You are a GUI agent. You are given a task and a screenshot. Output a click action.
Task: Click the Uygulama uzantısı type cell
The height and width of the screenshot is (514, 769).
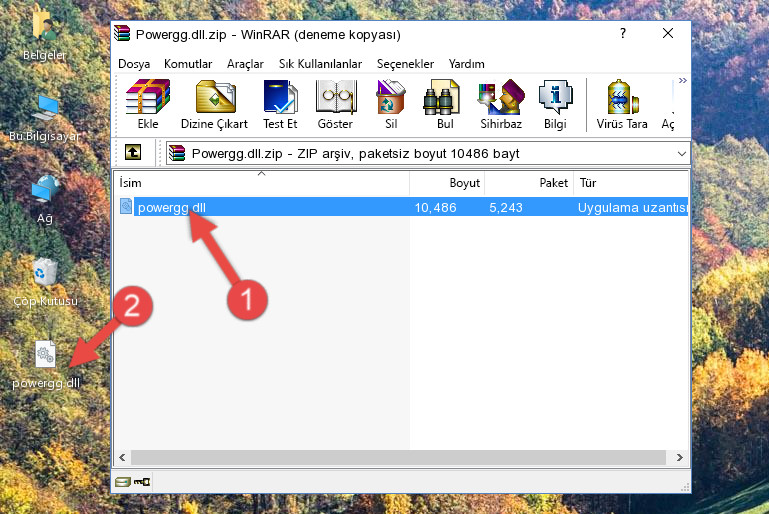[x=632, y=207]
